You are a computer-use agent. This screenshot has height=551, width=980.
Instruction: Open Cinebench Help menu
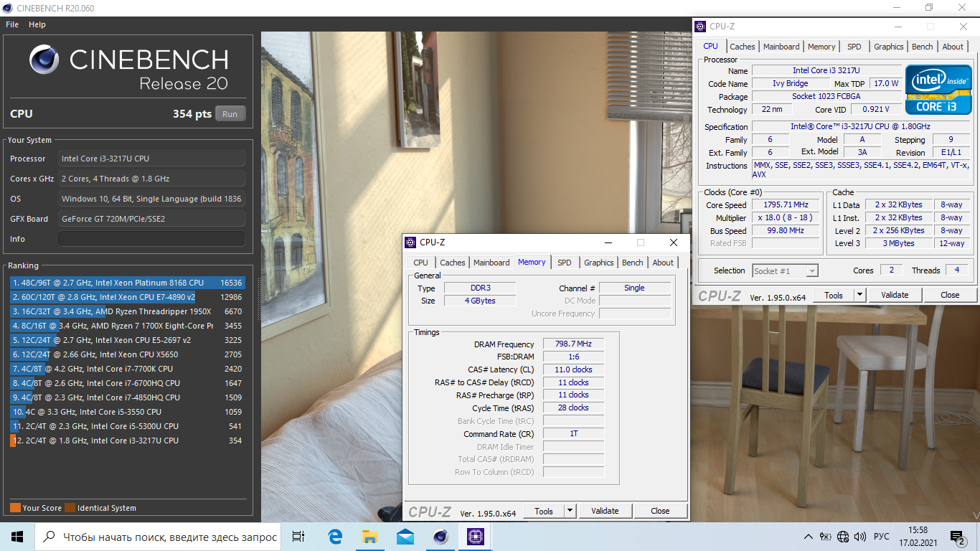pyautogui.click(x=37, y=24)
